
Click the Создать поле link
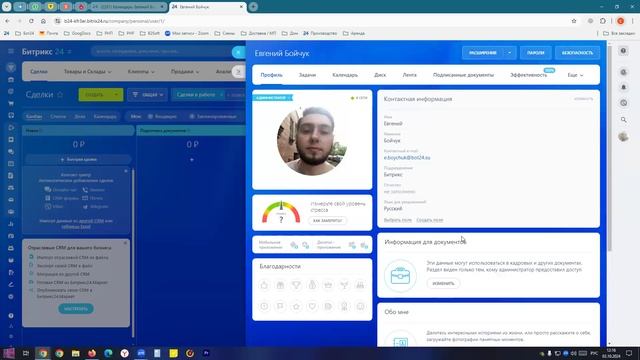click(429, 220)
